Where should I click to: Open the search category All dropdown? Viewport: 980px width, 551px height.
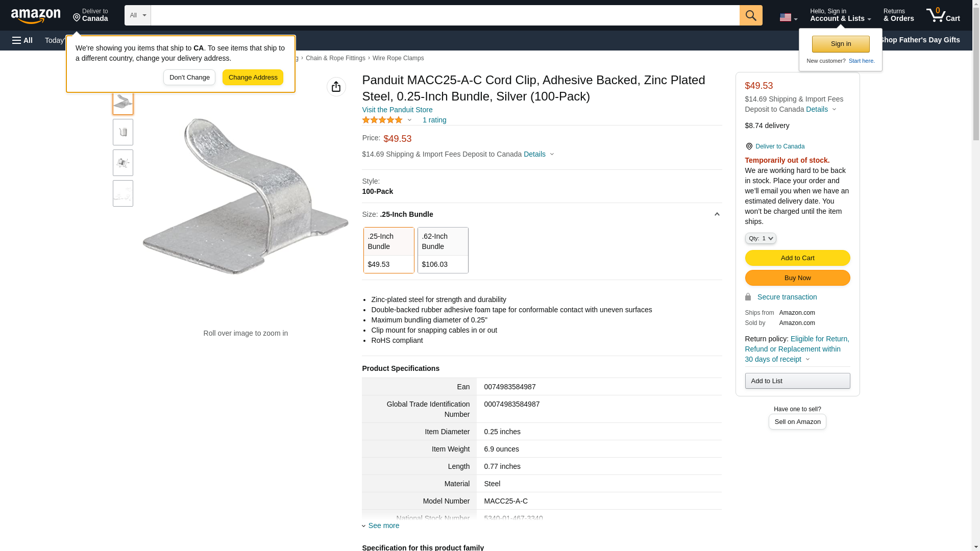[x=137, y=15]
